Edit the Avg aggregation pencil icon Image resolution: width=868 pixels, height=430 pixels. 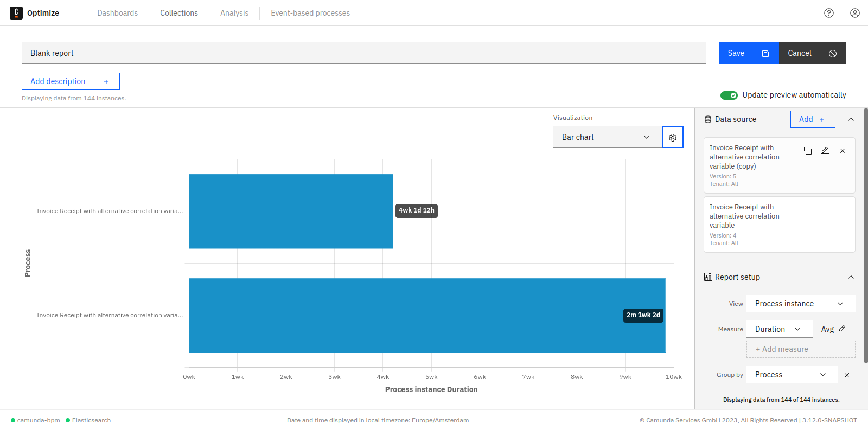pyautogui.click(x=843, y=329)
